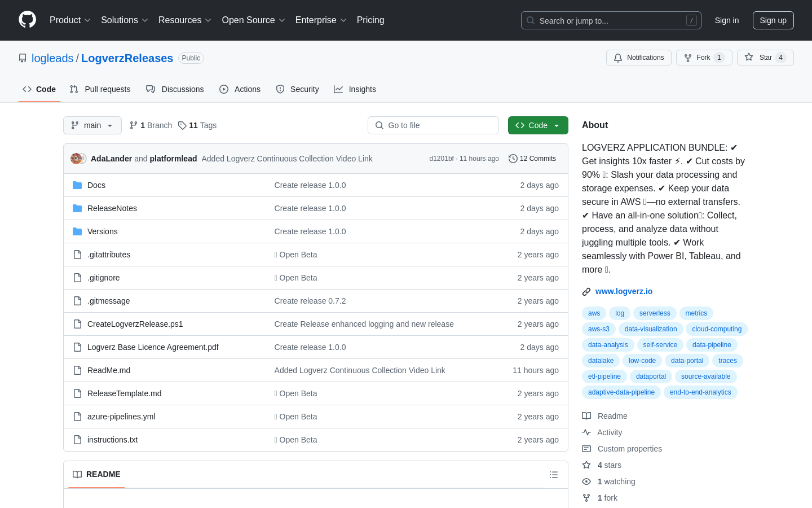Click the ReleaseNotes folder icon
The image size is (812, 508).
point(77,208)
